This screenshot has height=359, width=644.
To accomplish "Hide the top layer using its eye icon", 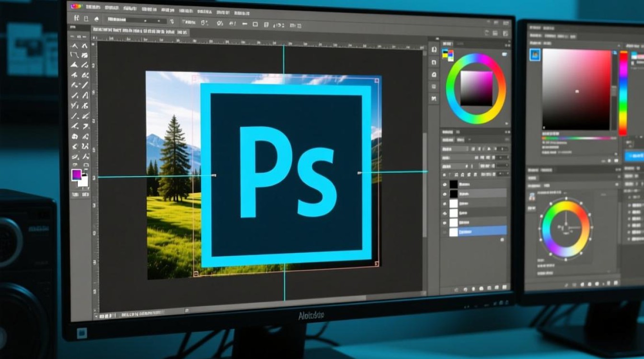I will click(x=445, y=184).
